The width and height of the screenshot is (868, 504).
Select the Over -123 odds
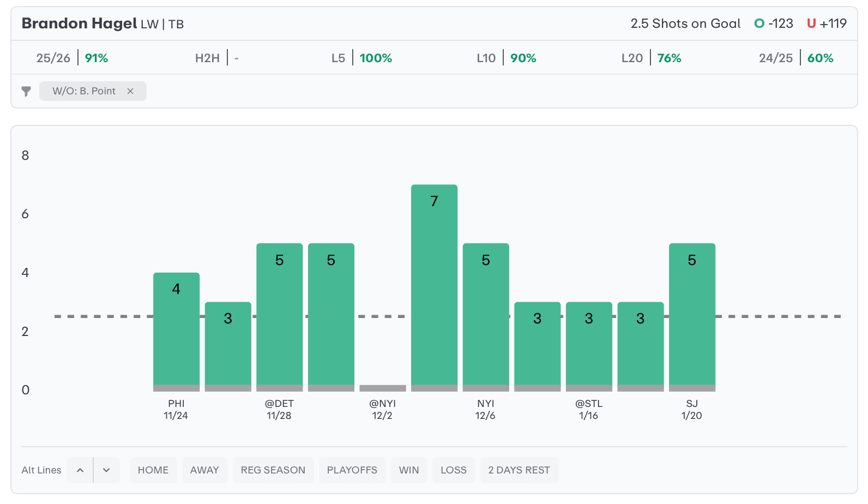[x=774, y=23]
